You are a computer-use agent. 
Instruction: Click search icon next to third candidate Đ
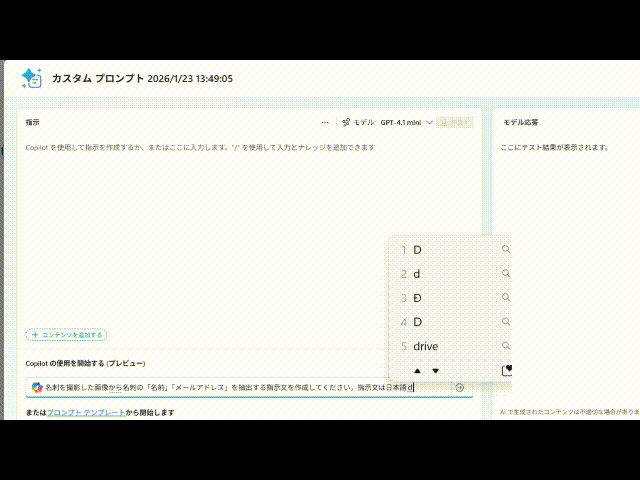(506, 298)
